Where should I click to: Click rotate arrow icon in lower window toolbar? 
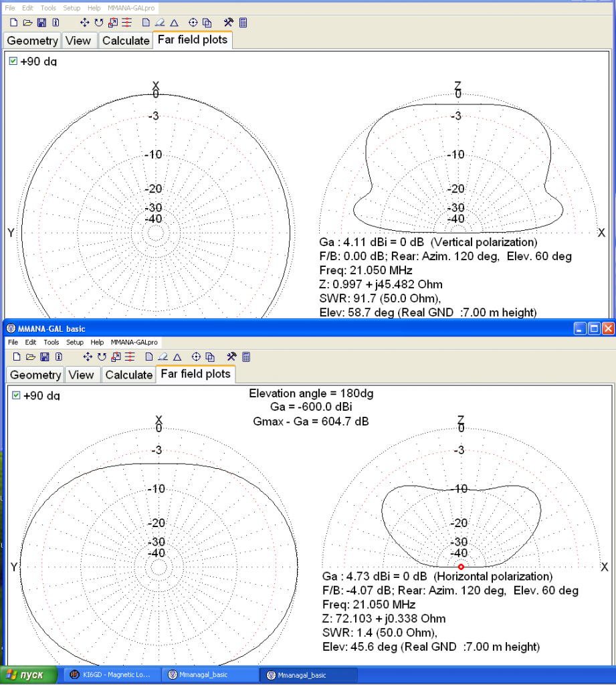102,357
